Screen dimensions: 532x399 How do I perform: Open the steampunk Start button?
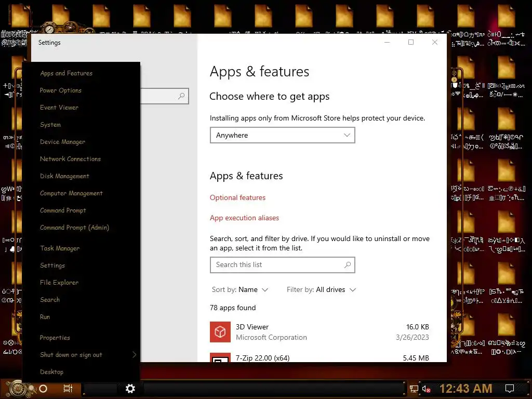pyautogui.click(x=18, y=389)
